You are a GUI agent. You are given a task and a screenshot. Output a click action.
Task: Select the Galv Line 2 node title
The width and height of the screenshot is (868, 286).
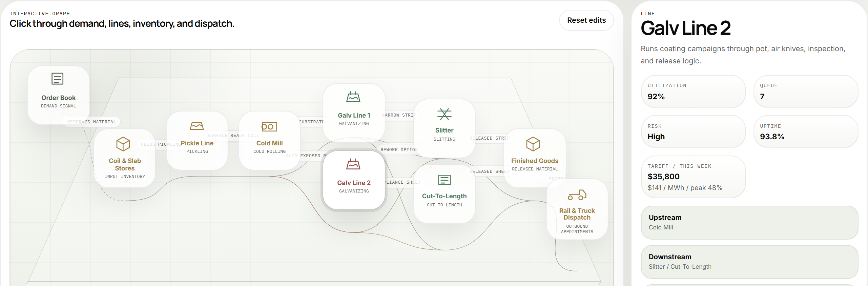tap(354, 183)
